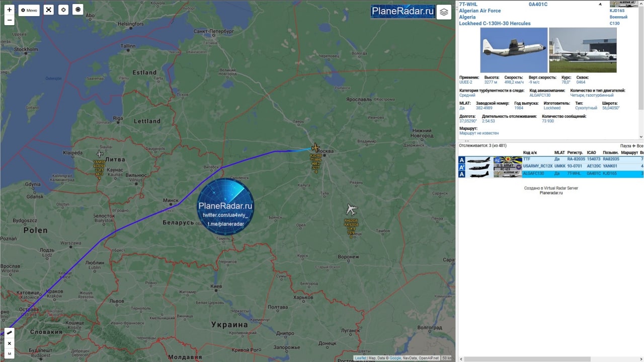Select the aircraft icon over Lithuania
The height and width of the screenshot is (362, 644).
click(100, 154)
